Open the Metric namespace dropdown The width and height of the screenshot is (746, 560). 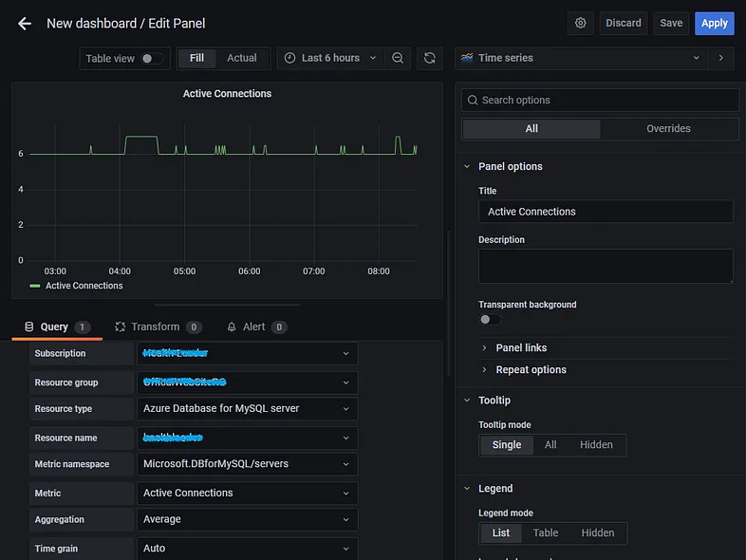(x=248, y=464)
